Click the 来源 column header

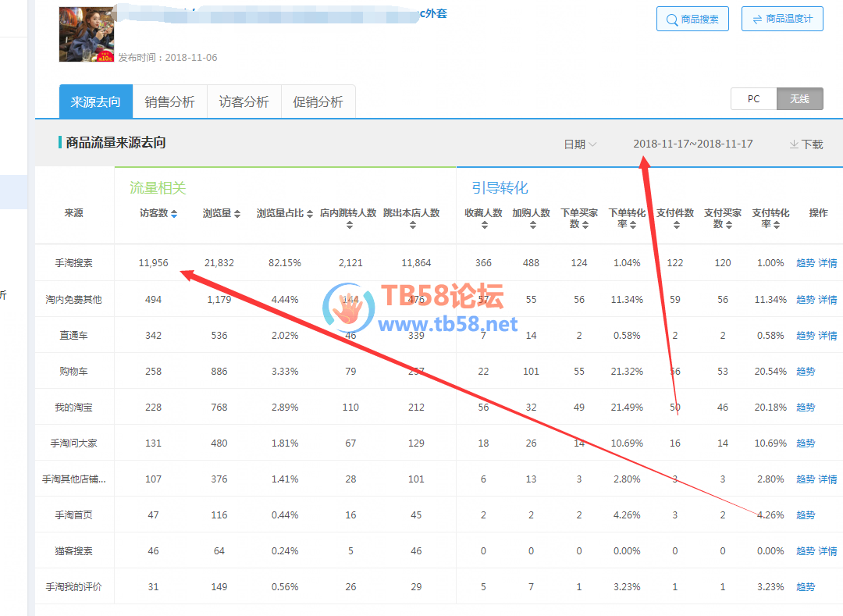[73, 213]
